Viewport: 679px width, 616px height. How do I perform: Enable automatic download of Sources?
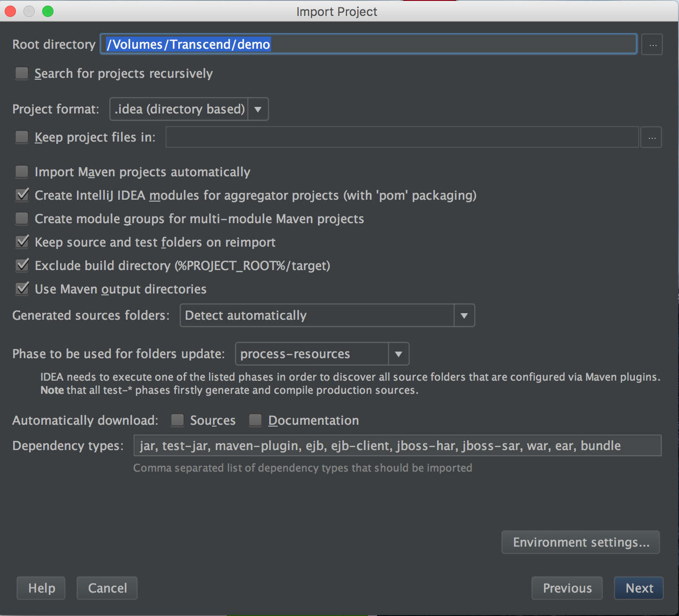(178, 421)
